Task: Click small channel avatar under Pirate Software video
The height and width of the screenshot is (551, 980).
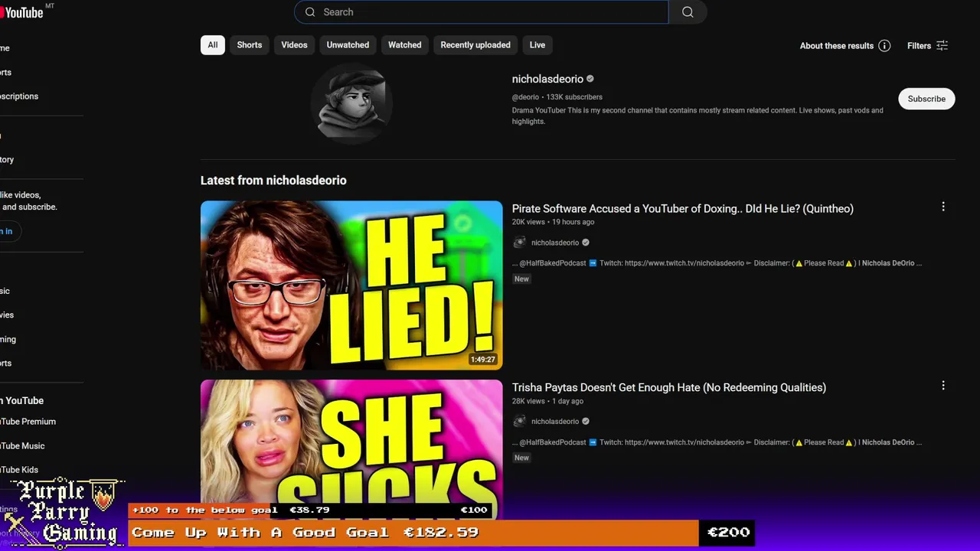Action: (519, 243)
